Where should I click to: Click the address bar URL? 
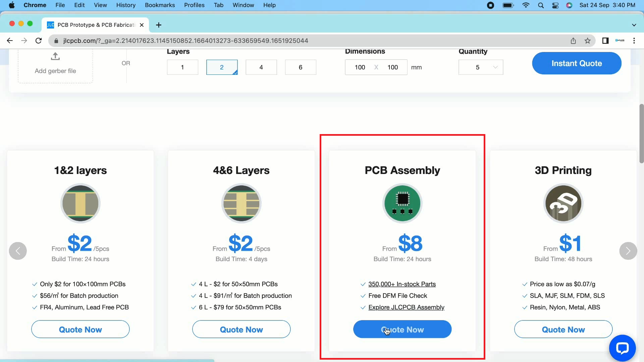(185, 41)
